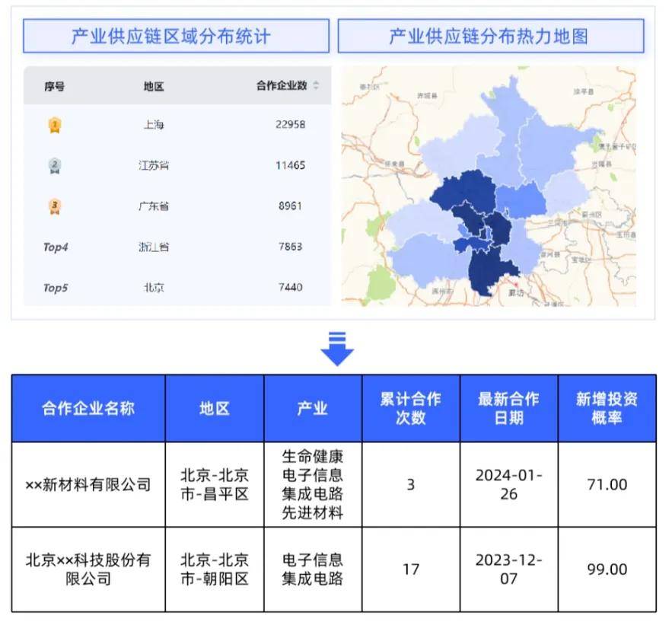
Task: Click the probability value 99.00
Action: (x=607, y=569)
